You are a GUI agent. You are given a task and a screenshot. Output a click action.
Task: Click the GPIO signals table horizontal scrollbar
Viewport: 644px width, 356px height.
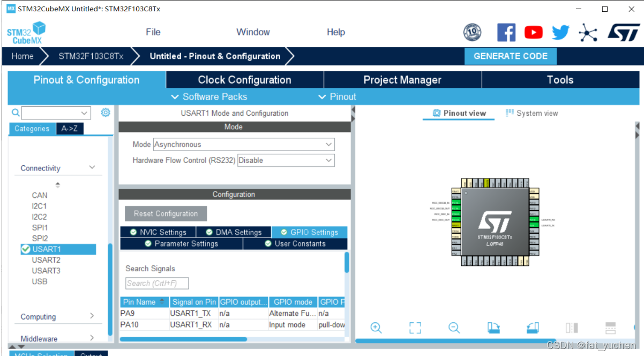point(183,339)
